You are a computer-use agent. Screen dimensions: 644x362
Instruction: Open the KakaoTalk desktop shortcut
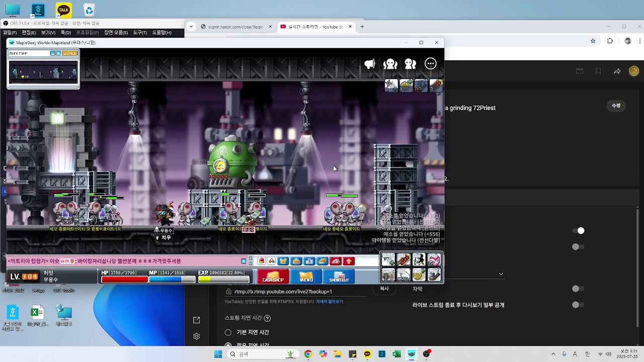pos(63,10)
